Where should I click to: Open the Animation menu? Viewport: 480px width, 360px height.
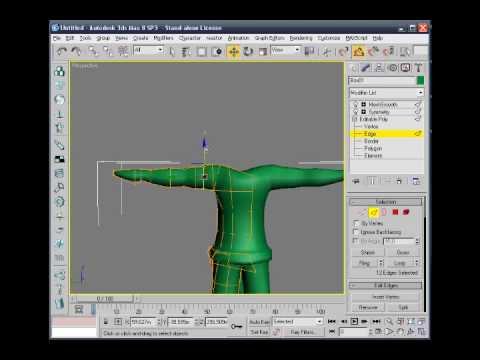[238, 38]
